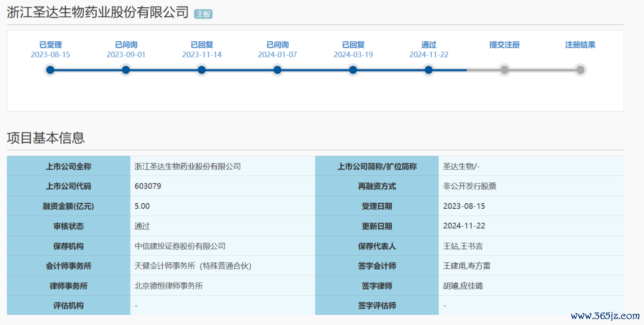Click the 会计师事务所 header cell
Screen dimensions: 644x325
coord(69,266)
